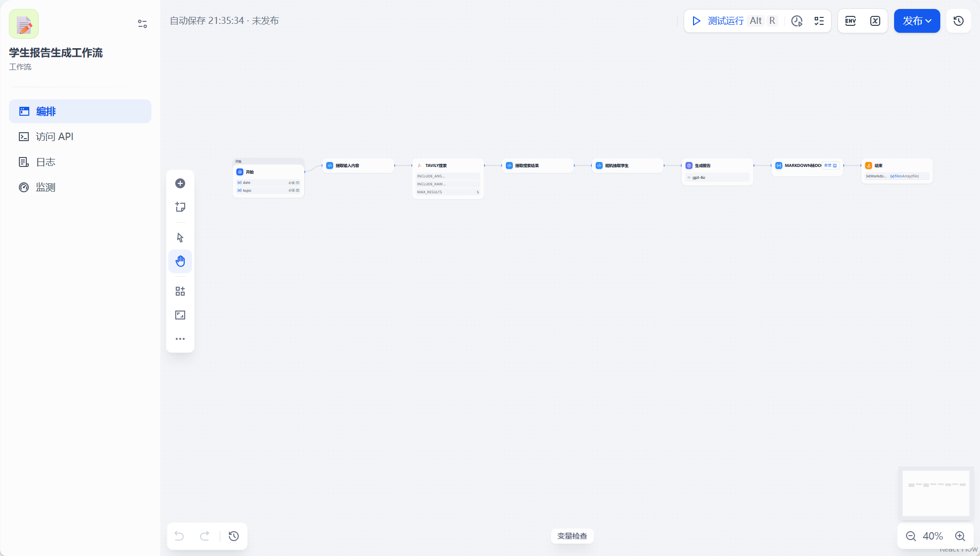980x556 pixels.
Task: Add a note with the sticky note icon
Action: pyautogui.click(x=180, y=207)
